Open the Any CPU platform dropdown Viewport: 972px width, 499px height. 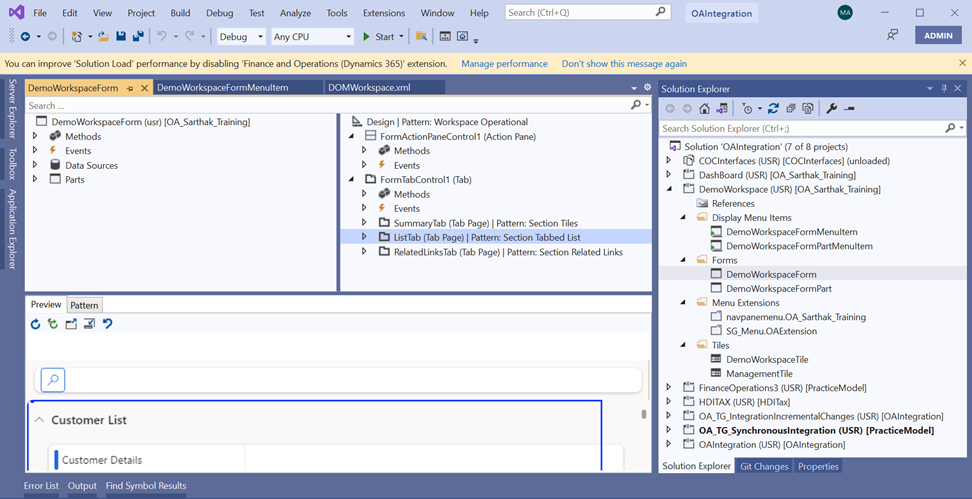[x=312, y=37]
